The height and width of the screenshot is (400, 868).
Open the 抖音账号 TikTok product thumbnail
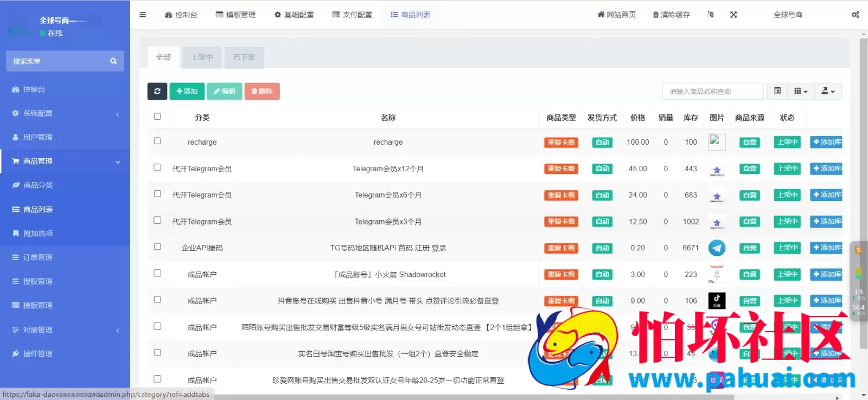717,301
